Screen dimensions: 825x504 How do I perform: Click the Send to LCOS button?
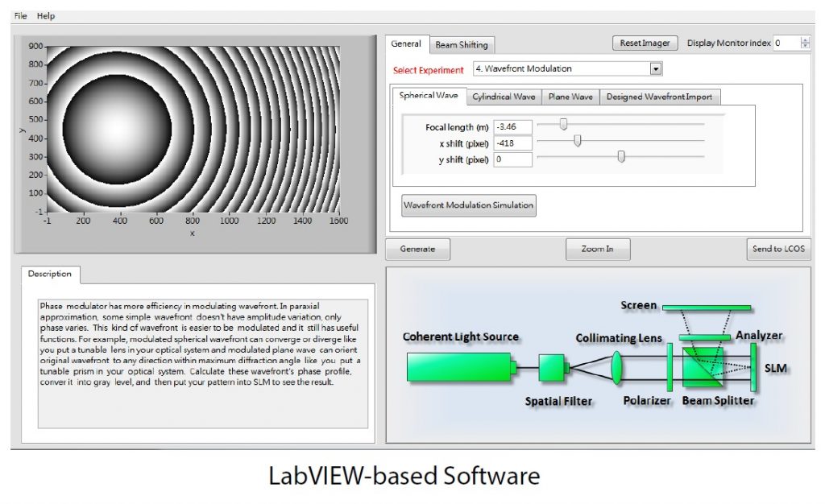(777, 249)
